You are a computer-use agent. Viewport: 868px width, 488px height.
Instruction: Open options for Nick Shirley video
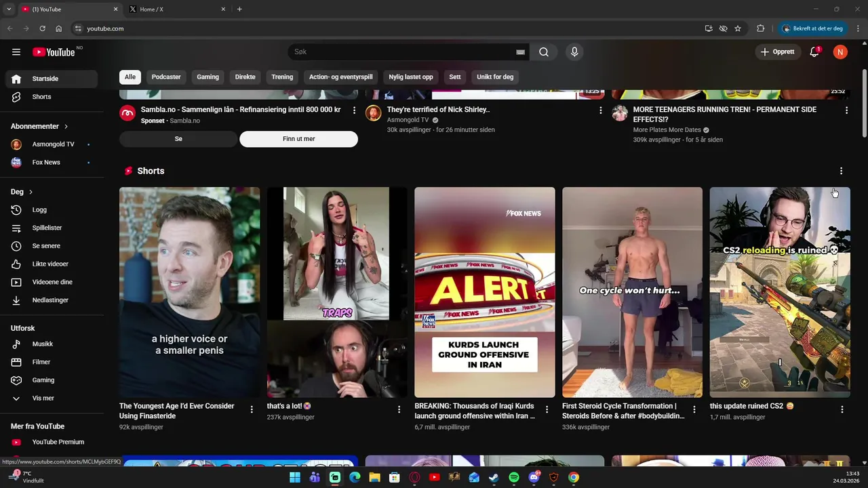[x=600, y=110]
